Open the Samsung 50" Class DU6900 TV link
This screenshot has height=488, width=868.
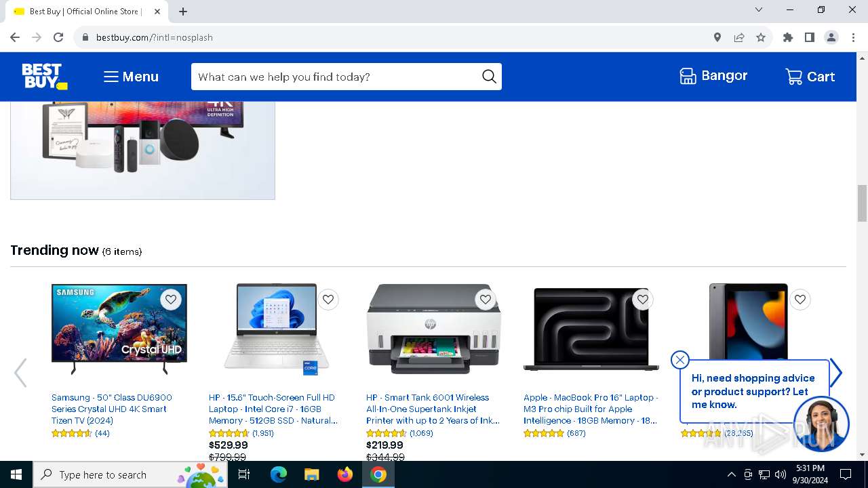112,409
